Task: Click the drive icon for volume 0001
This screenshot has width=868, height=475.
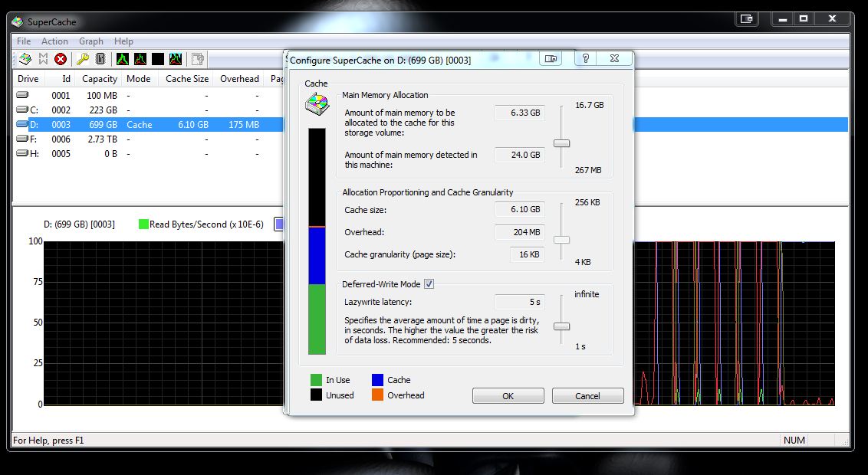Action: point(22,95)
